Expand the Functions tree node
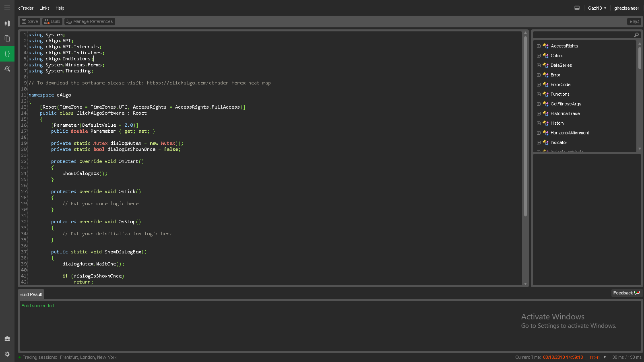Image resolution: width=644 pixels, height=362 pixels. pyautogui.click(x=539, y=94)
